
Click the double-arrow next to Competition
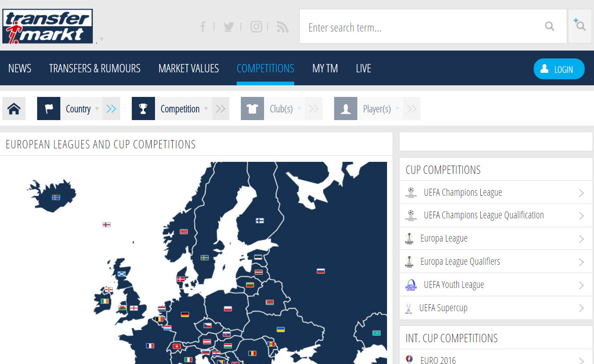[x=221, y=109]
